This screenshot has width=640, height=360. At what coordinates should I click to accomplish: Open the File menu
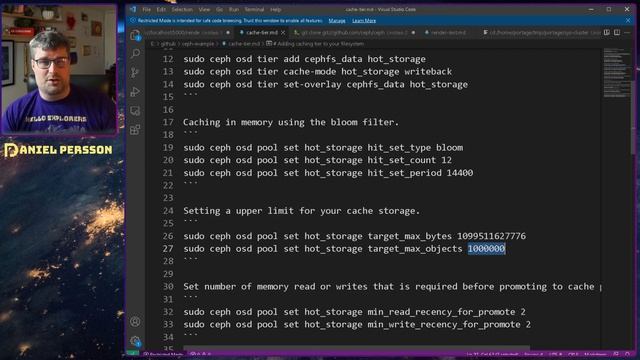click(147, 9)
